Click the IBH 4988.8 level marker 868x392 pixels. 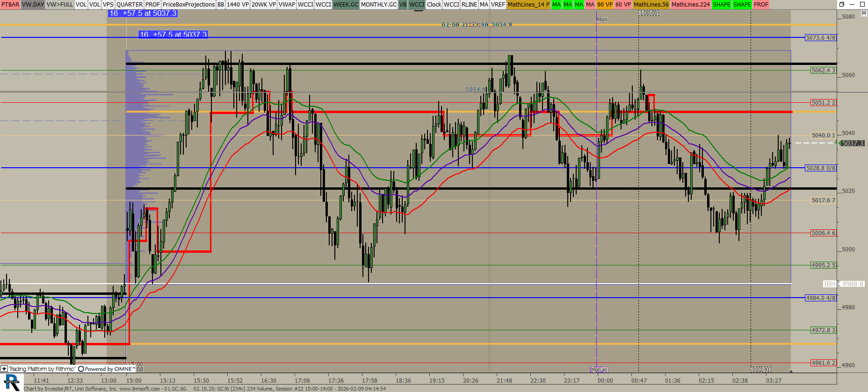pyautogui.click(x=844, y=284)
